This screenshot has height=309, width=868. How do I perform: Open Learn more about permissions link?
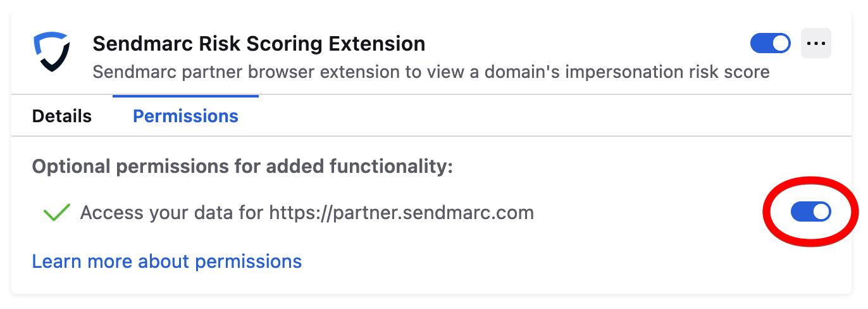pyautogui.click(x=167, y=262)
